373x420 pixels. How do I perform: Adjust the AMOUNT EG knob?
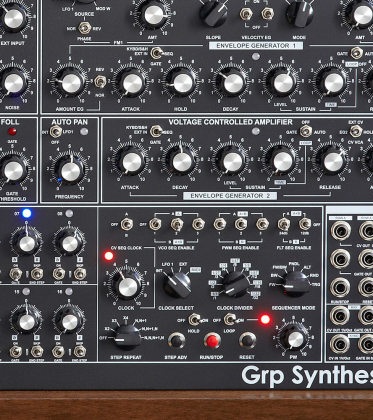(71, 83)
